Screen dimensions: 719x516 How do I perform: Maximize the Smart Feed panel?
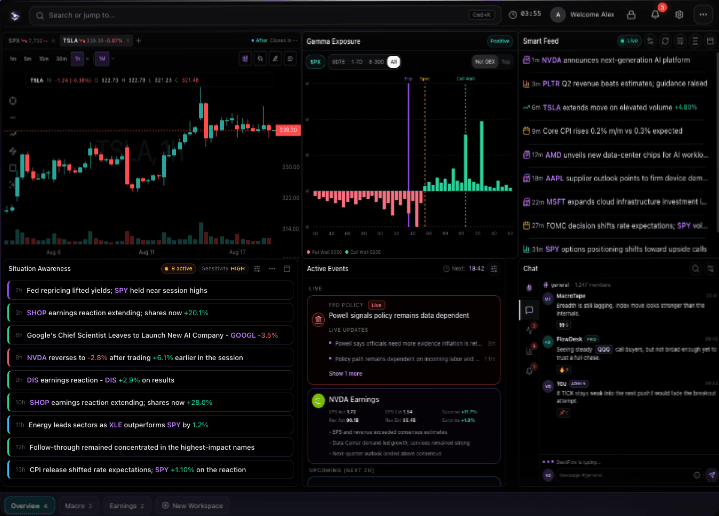pos(710,41)
